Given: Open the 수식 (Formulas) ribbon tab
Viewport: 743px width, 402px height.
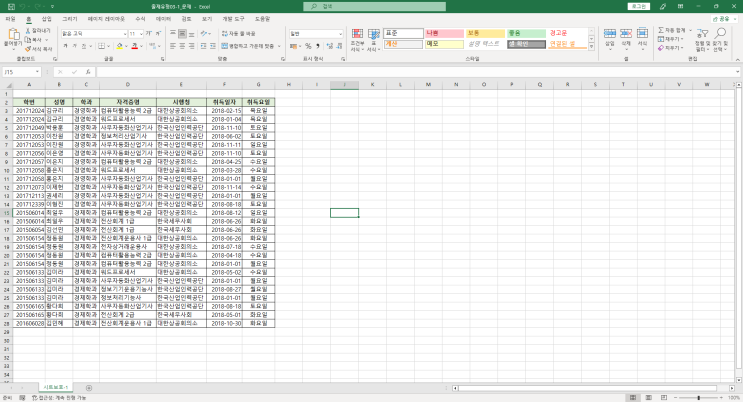Looking at the screenshot, I should coord(140,19).
